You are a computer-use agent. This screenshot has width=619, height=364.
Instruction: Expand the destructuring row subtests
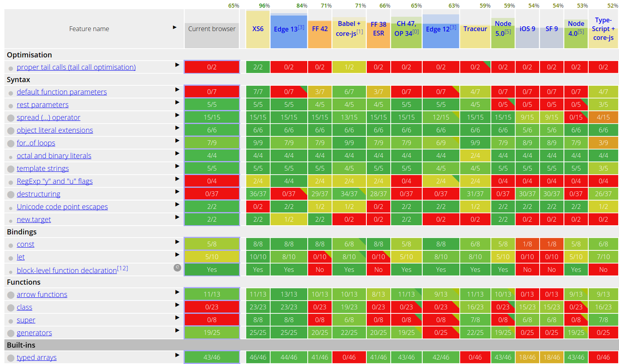click(177, 191)
